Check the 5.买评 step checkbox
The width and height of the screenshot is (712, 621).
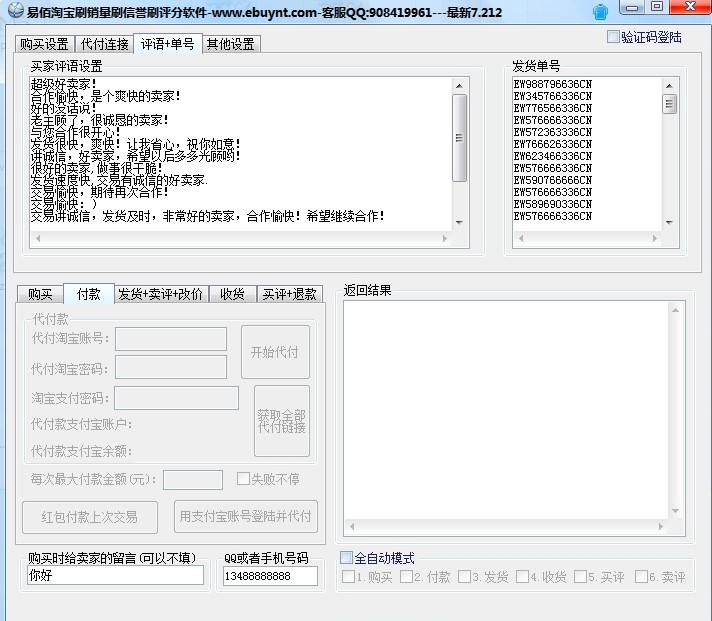coord(581,577)
